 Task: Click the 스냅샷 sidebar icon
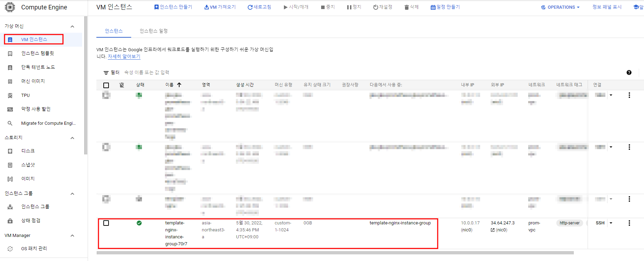tap(10, 165)
